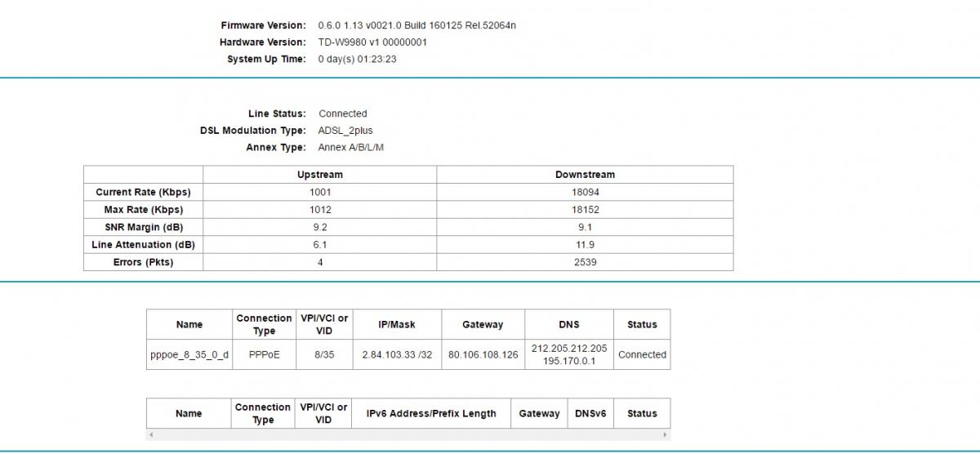Select the DNS entry 212.205.212.205
The height and width of the screenshot is (454, 980).
click(568, 349)
